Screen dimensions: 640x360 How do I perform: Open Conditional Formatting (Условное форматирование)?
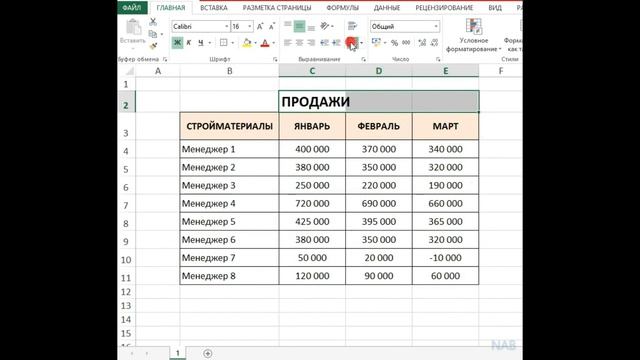473,36
